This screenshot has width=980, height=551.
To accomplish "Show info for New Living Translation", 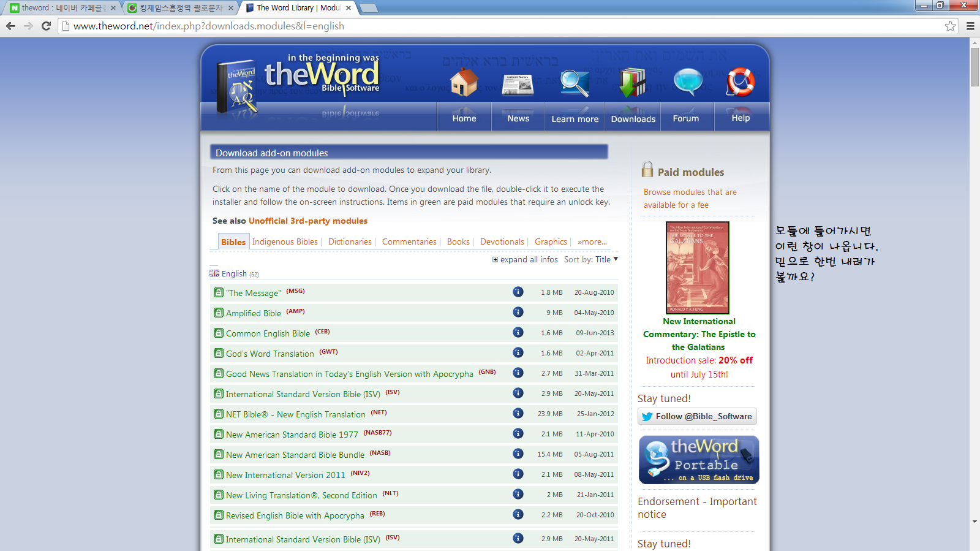I will tap(518, 494).
